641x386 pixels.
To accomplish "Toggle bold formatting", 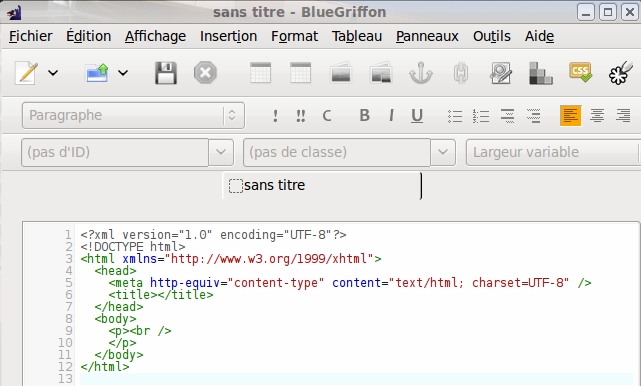I will [365, 115].
